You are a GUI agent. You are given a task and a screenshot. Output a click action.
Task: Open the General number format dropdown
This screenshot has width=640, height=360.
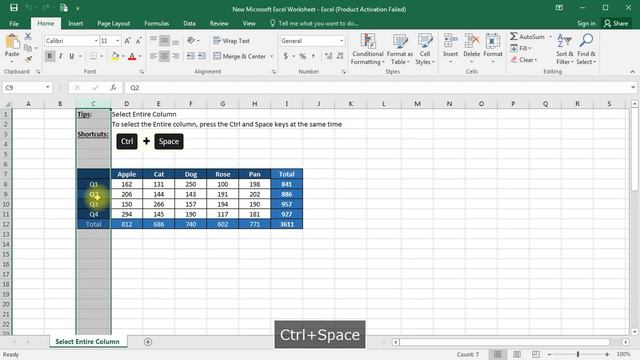(x=341, y=41)
